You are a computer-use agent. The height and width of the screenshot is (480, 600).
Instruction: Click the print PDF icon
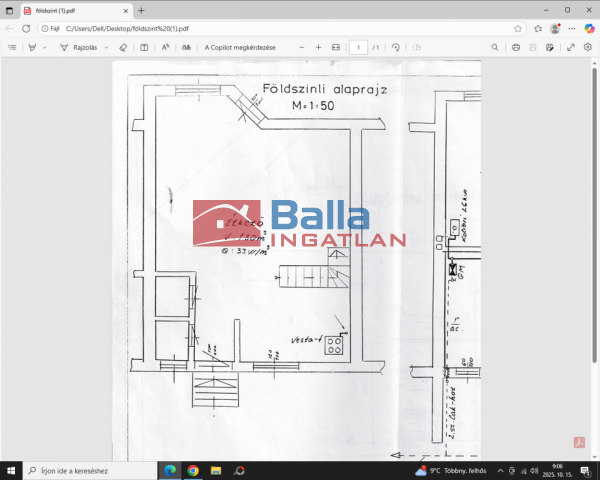click(x=516, y=47)
